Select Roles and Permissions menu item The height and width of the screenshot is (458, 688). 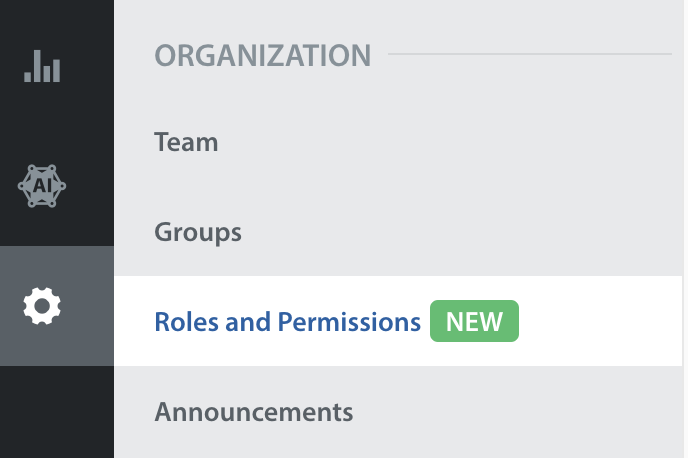point(398,321)
